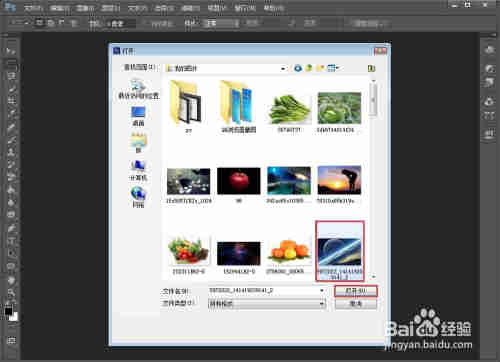The height and width of the screenshot is (362, 500).
Task: Select the Eyedropper tool
Action: [11, 114]
